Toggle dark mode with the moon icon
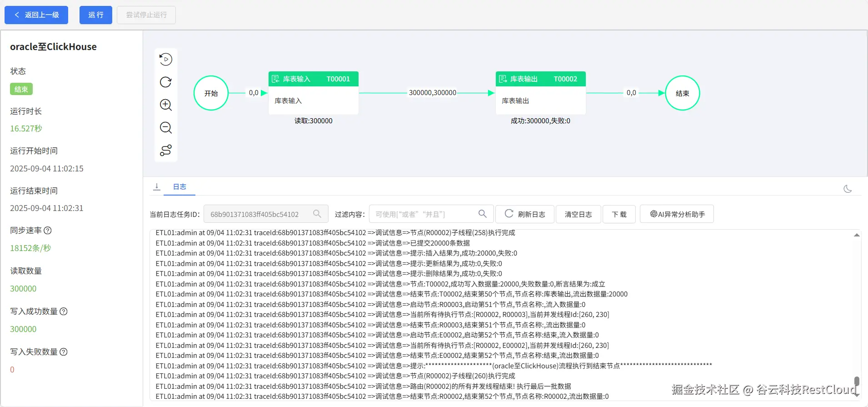The image size is (868, 407). [x=848, y=189]
